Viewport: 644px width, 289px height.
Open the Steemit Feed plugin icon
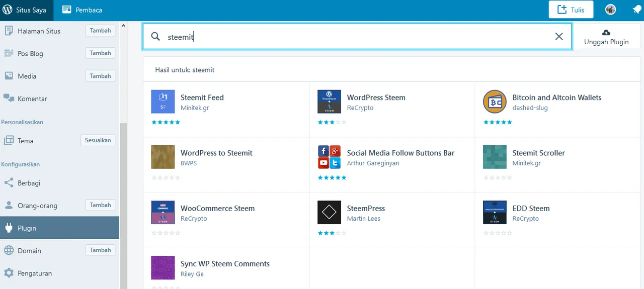(x=163, y=102)
